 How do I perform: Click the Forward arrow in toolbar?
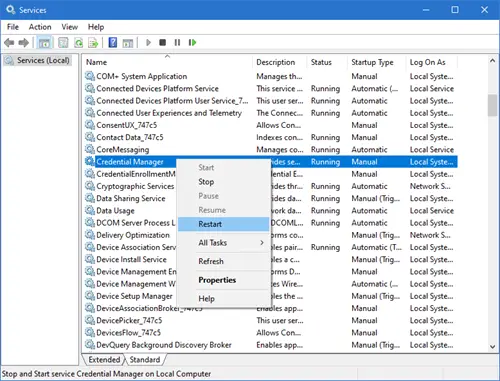[24, 43]
